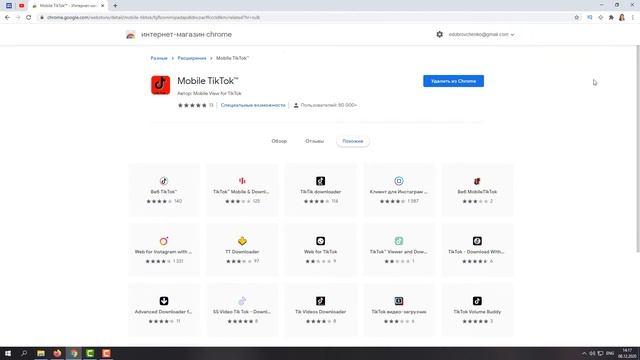The width and height of the screenshot is (640, 360).
Task: Open the Tik Videos Downloader icon
Action: click(320, 301)
